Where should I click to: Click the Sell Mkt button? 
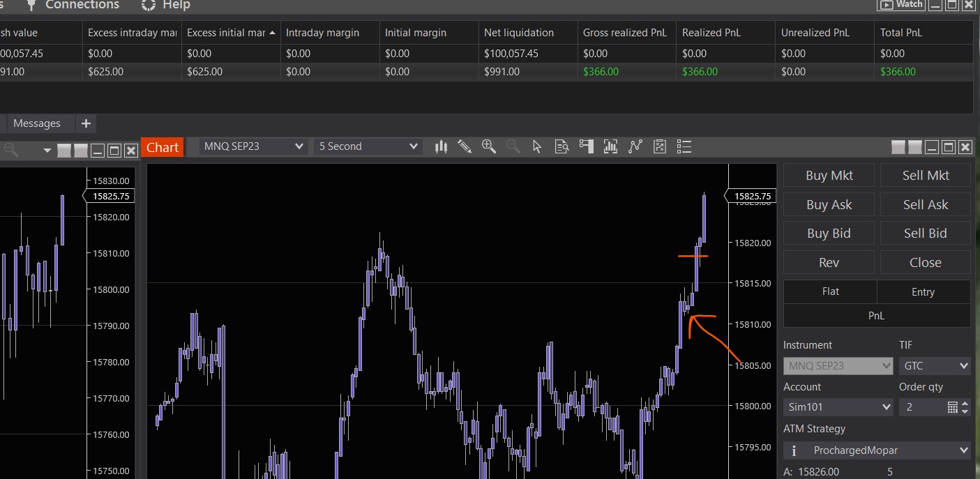(x=926, y=176)
